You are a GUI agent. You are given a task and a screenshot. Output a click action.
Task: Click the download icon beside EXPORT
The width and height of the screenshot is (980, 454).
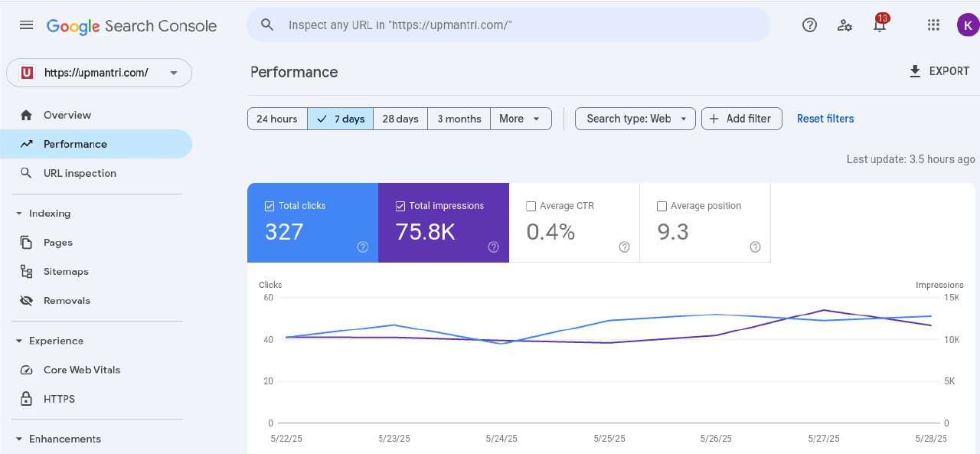click(x=914, y=71)
